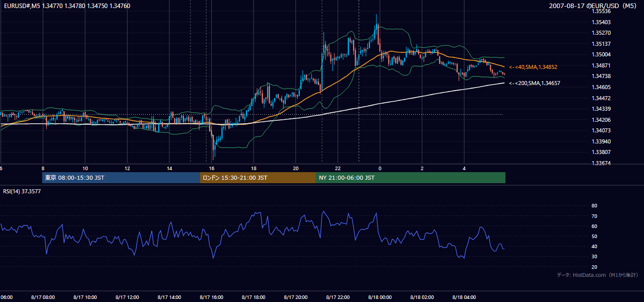
Task: Click RSI level 80 on the axis
Action: point(594,206)
